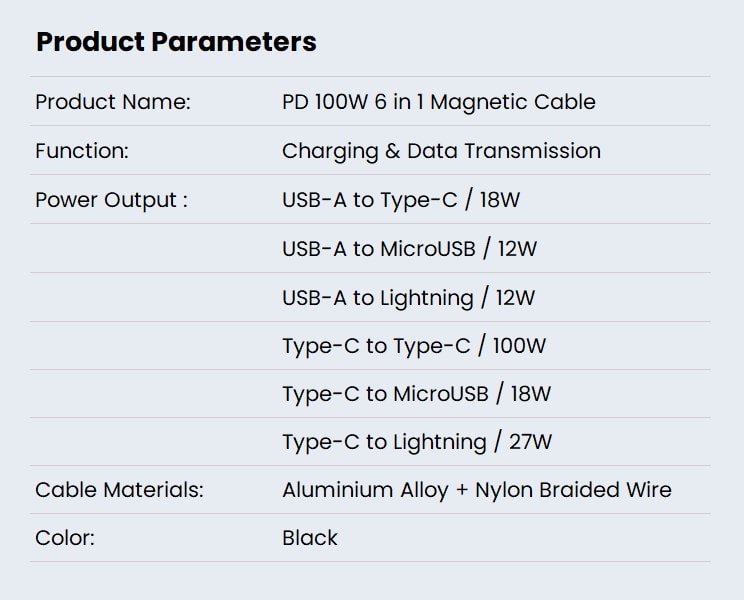Click the 27W value in Lightning row
This screenshot has height=600, width=744.
pos(530,442)
